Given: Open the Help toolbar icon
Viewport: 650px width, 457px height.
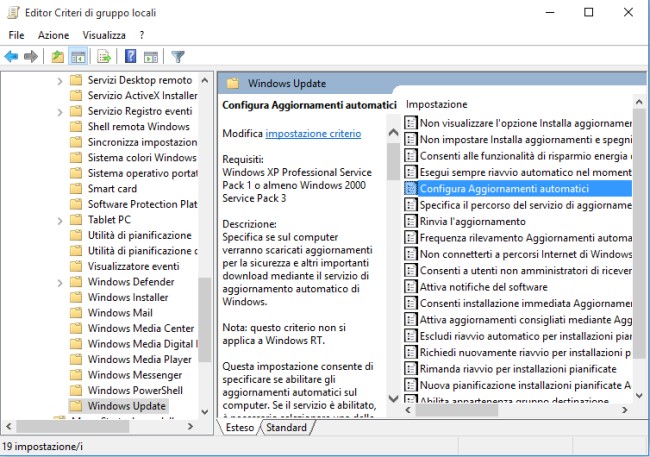Looking at the screenshot, I should coord(131,56).
